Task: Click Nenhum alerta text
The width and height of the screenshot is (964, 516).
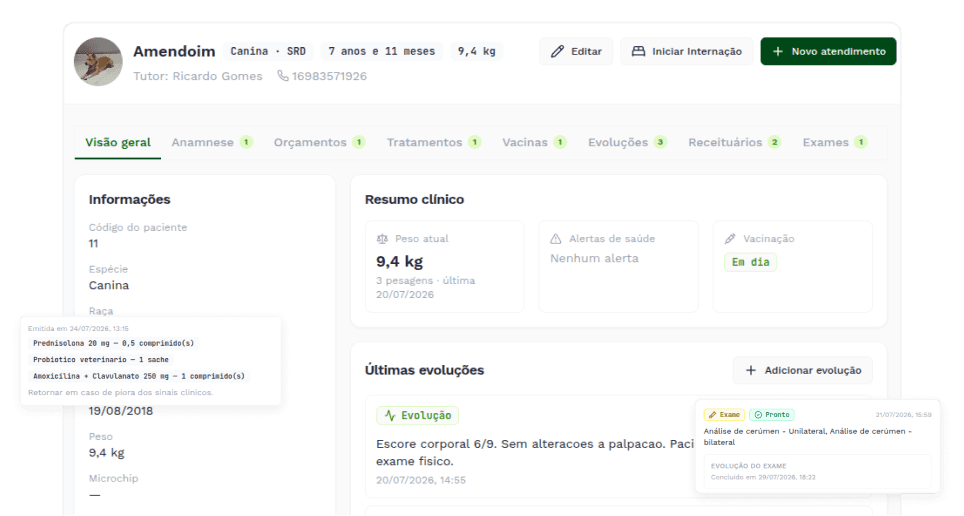Action: 594,258
